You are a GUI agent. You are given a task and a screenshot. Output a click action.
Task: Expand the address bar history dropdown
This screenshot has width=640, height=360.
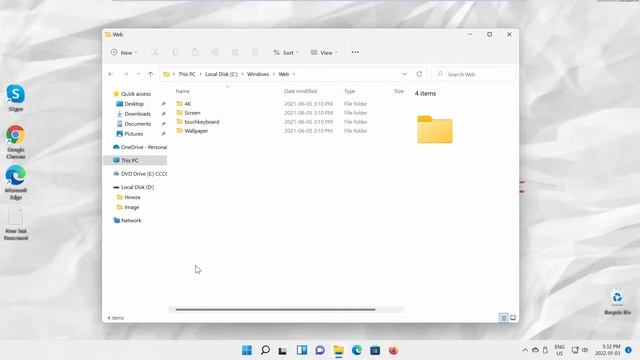click(404, 74)
